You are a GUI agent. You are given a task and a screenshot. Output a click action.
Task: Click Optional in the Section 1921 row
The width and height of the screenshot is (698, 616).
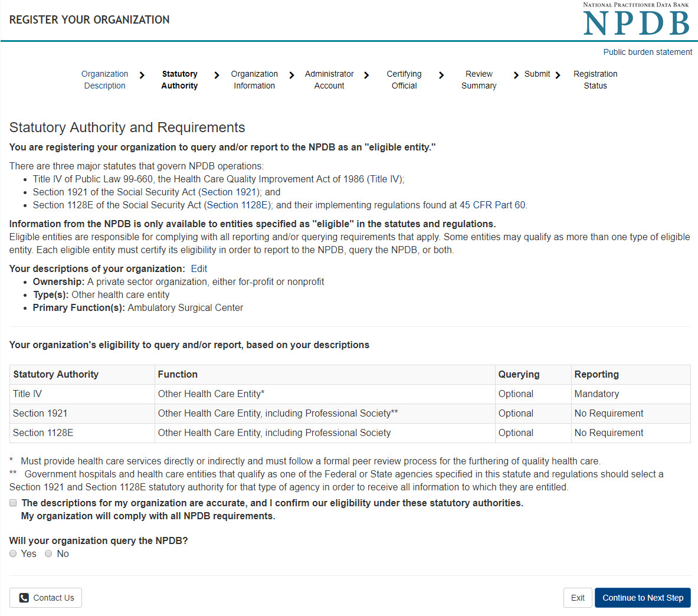(533, 414)
